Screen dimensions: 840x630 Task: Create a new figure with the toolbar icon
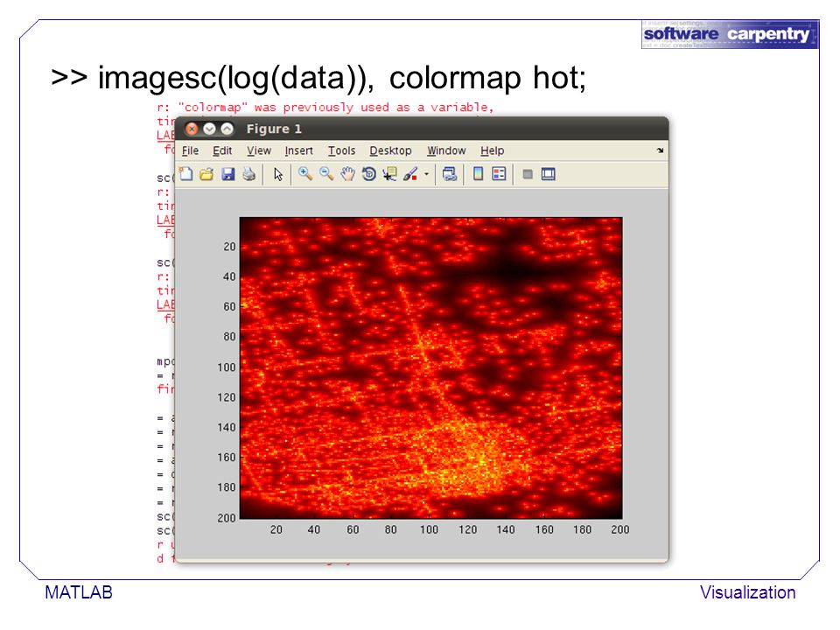click(185, 174)
